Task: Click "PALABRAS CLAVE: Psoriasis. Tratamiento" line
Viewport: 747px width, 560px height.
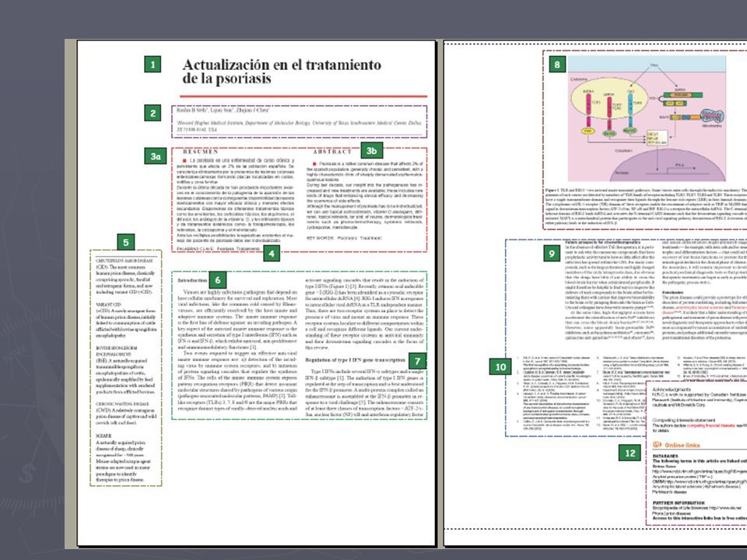Action: tap(219, 249)
